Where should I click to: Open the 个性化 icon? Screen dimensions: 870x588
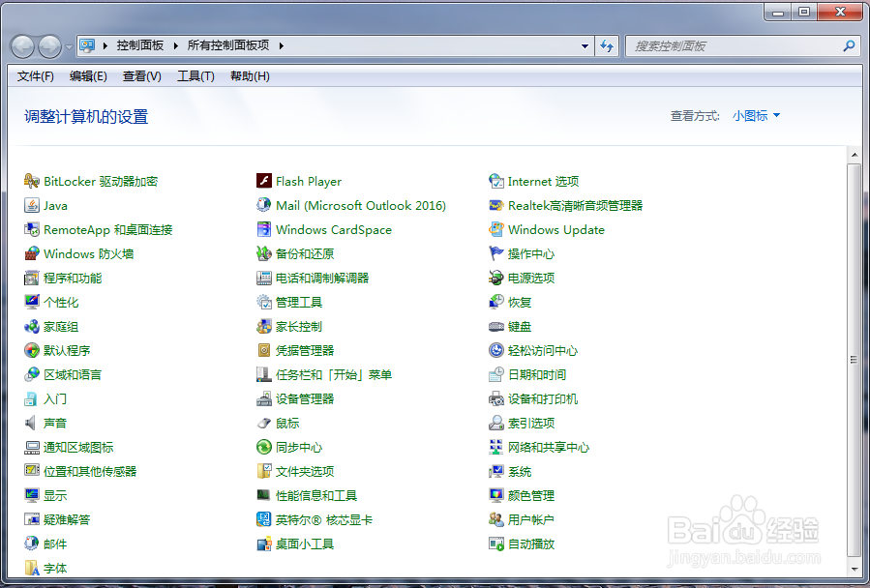click(x=32, y=302)
